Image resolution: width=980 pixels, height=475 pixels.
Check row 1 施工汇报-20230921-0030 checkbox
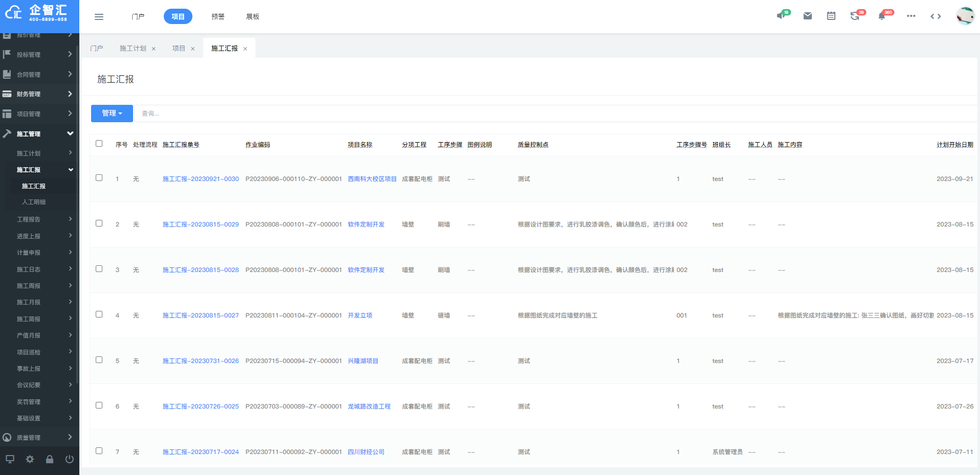tap(99, 178)
